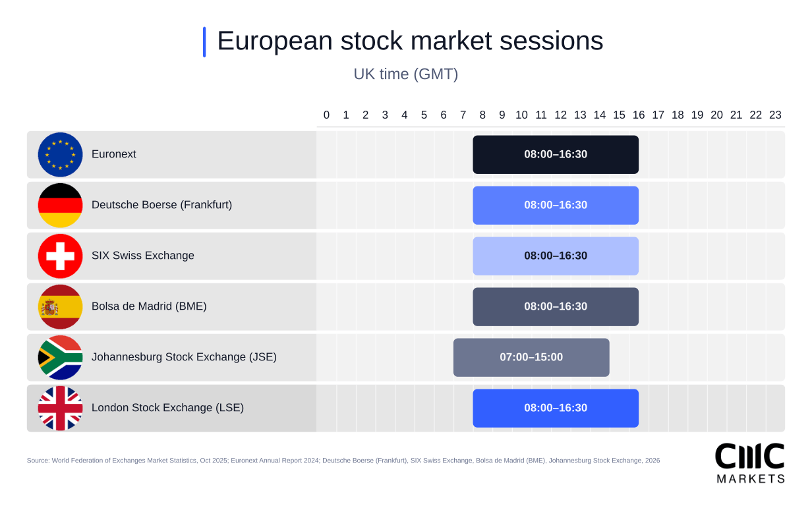Click the SIX Swiss Exchange session bar
This screenshot has width=812, height=510.
pyautogui.click(x=556, y=256)
